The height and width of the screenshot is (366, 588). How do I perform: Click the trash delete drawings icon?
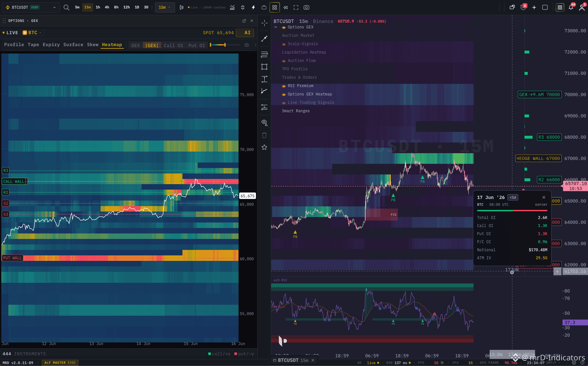pos(264,135)
